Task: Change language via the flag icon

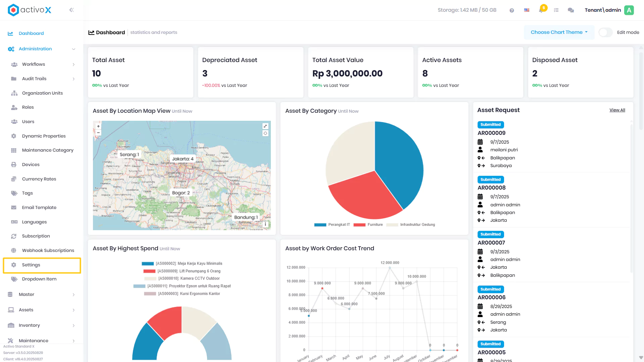Action: point(527,10)
